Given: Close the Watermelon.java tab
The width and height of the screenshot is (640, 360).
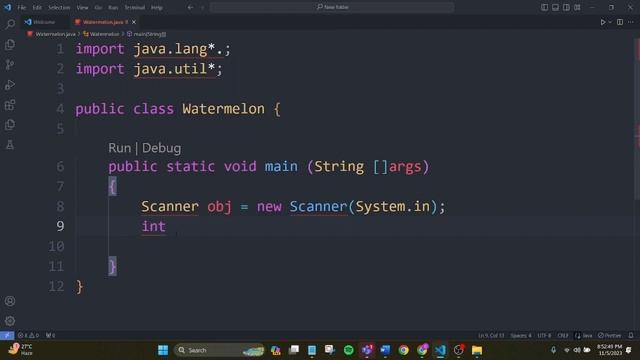Looking at the screenshot, I should (134, 22).
